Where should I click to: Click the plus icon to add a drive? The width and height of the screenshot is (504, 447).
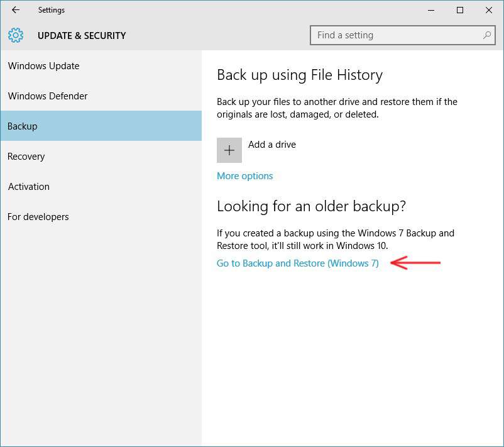click(229, 150)
